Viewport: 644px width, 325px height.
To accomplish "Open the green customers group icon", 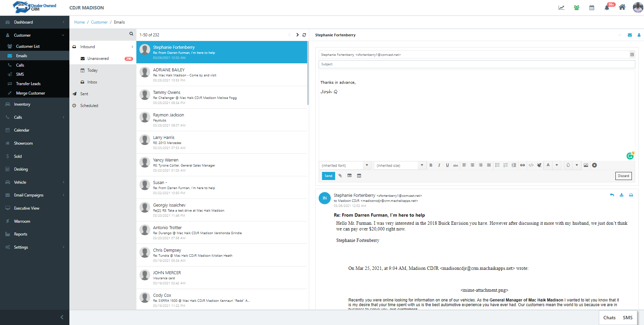I will click(x=577, y=7).
